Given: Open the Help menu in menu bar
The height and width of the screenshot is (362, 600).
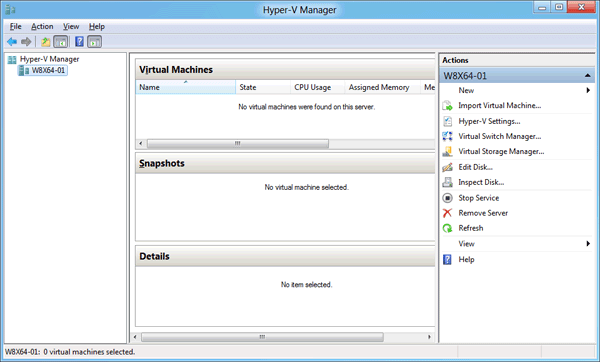Looking at the screenshot, I should tap(97, 26).
